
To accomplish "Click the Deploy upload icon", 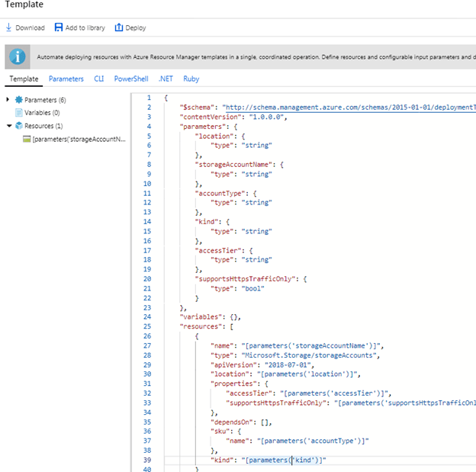I will [118, 27].
